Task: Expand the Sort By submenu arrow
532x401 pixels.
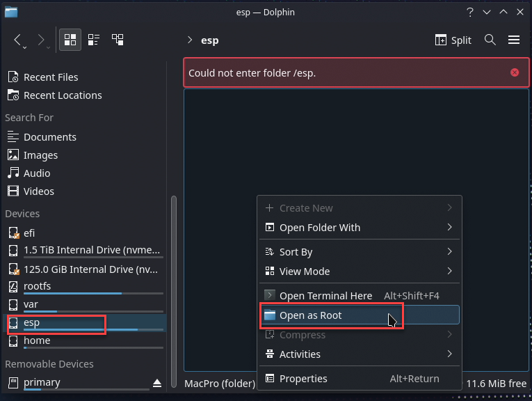Action: [x=449, y=251]
